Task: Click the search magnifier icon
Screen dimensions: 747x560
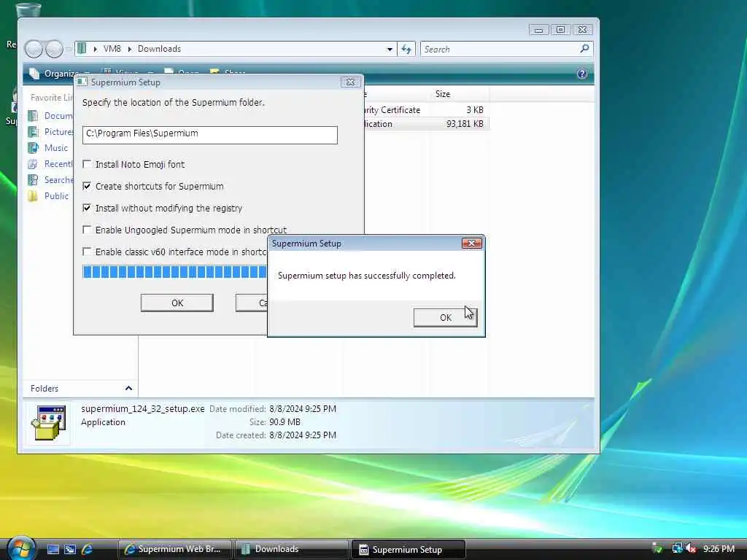Action: pyautogui.click(x=584, y=49)
